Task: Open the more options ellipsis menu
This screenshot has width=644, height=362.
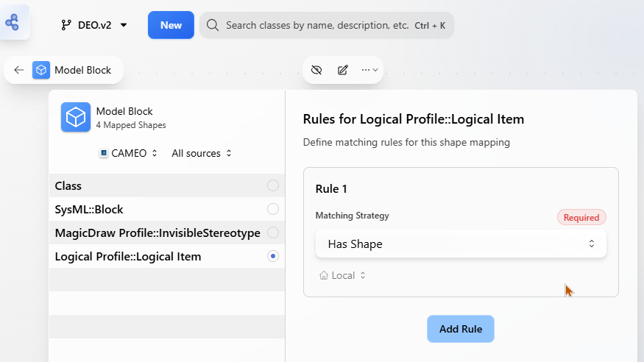Action: (x=369, y=70)
